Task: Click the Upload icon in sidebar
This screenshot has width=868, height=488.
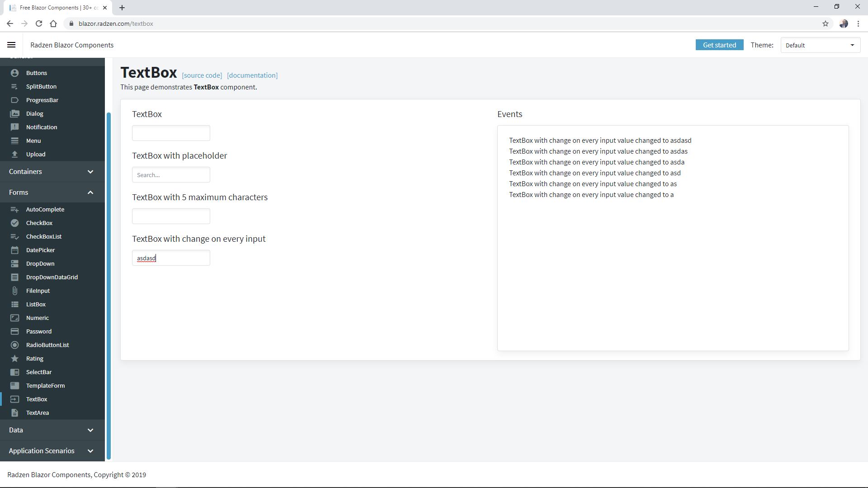Action: coord(15,154)
